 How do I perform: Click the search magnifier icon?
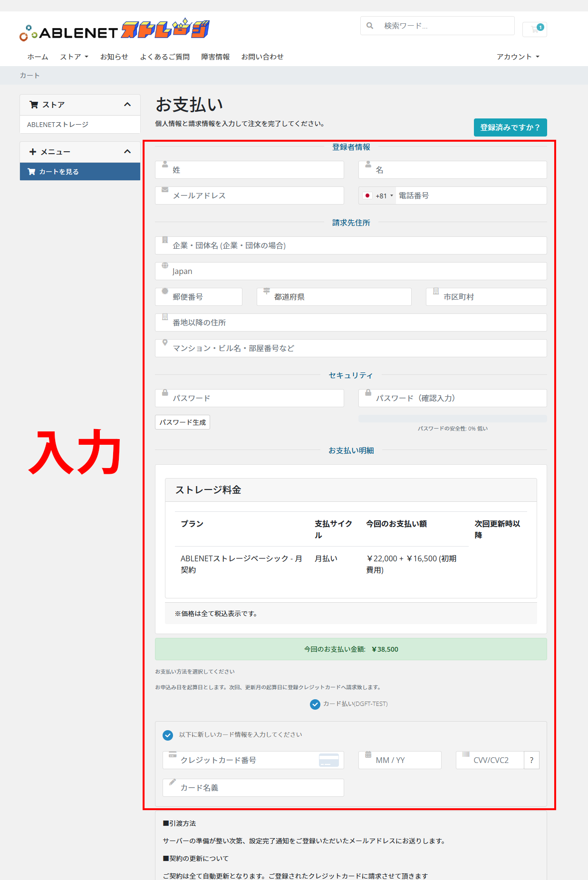click(370, 26)
